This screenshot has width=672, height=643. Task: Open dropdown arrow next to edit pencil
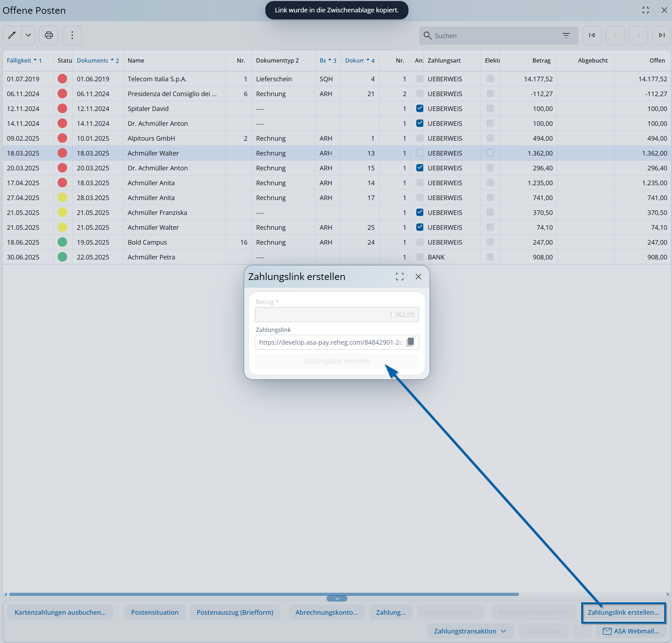[x=28, y=35]
